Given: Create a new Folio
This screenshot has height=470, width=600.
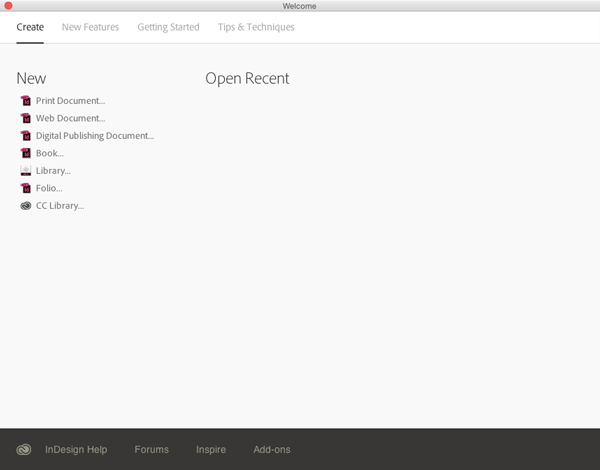Looking at the screenshot, I should [49, 188].
